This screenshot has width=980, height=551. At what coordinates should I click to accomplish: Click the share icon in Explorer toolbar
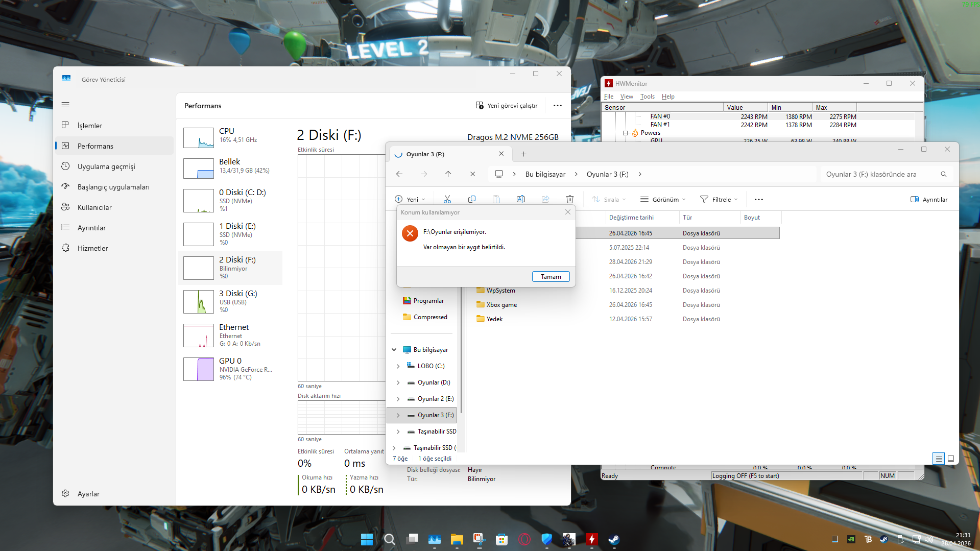pyautogui.click(x=545, y=199)
